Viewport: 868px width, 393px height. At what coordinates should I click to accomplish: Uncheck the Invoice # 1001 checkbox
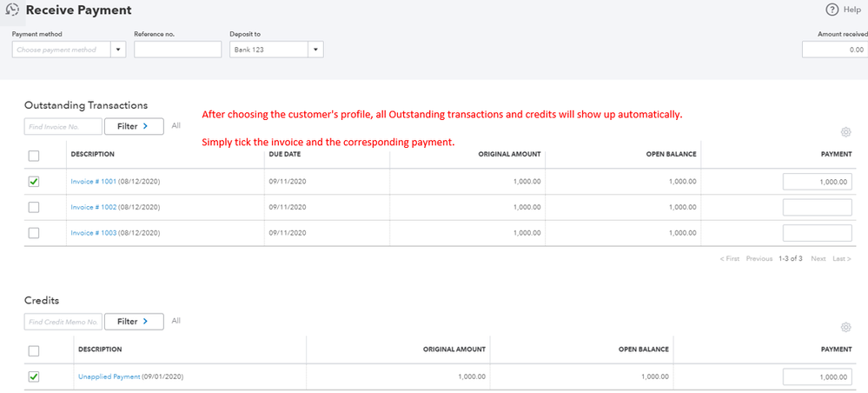coord(34,181)
